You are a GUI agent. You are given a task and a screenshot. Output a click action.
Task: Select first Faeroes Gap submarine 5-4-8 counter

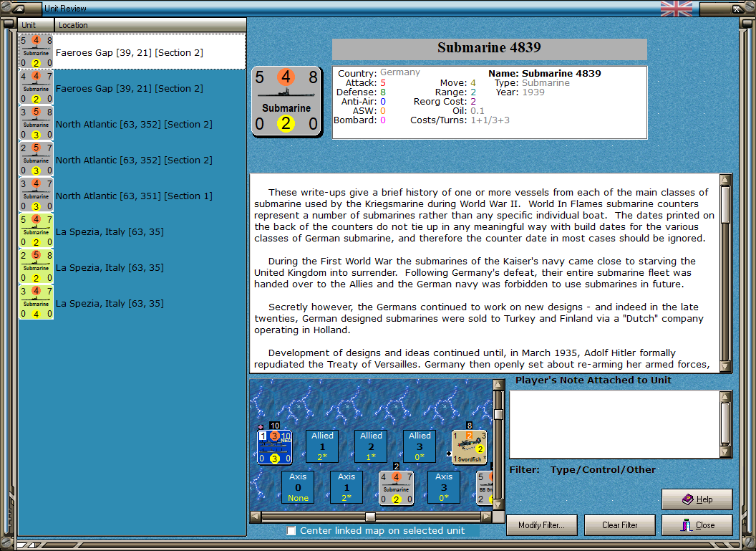(x=37, y=52)
